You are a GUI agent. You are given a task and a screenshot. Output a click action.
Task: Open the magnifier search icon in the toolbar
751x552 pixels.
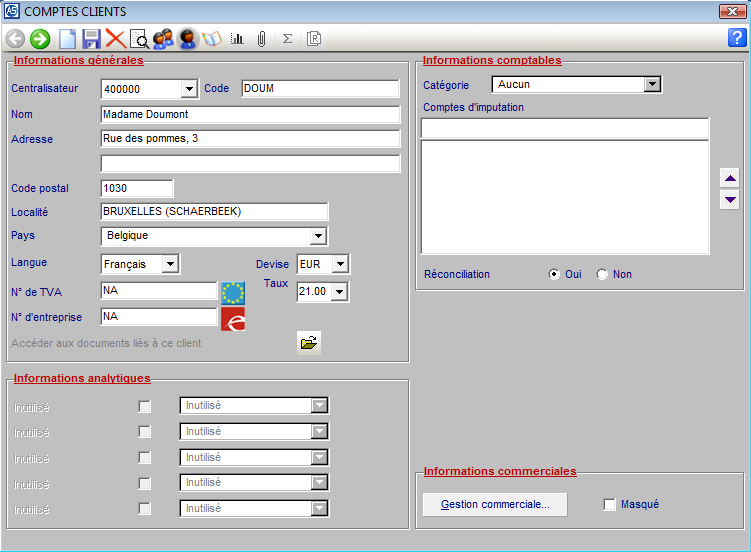point(139,39)
